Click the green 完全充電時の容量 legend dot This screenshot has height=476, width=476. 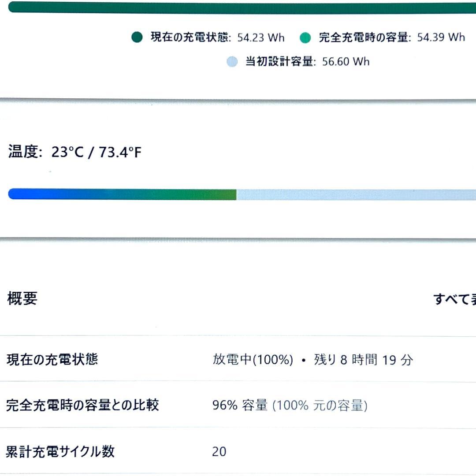(305, 38)
